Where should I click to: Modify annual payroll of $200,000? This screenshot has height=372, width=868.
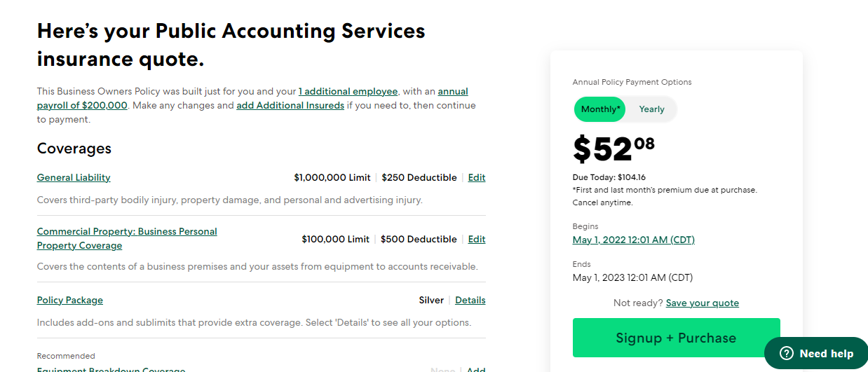(82, 105)
